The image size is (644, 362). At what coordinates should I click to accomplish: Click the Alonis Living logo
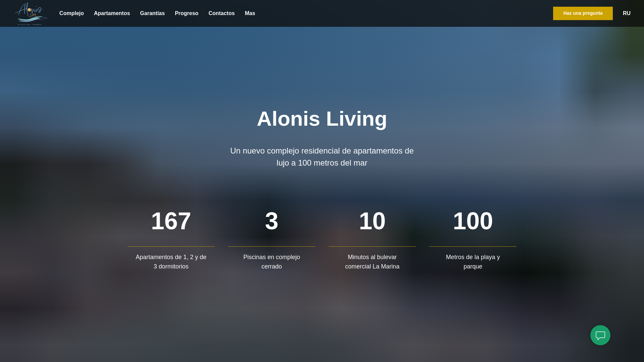pyautogui.click(x=32, y=14)
